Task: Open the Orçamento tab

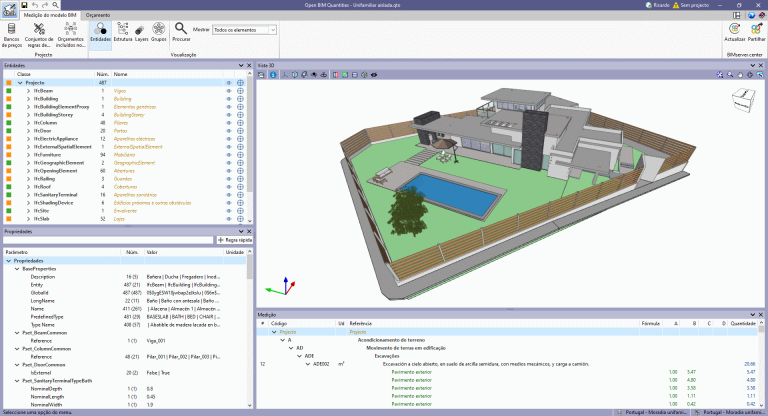Action: point(98,15)
